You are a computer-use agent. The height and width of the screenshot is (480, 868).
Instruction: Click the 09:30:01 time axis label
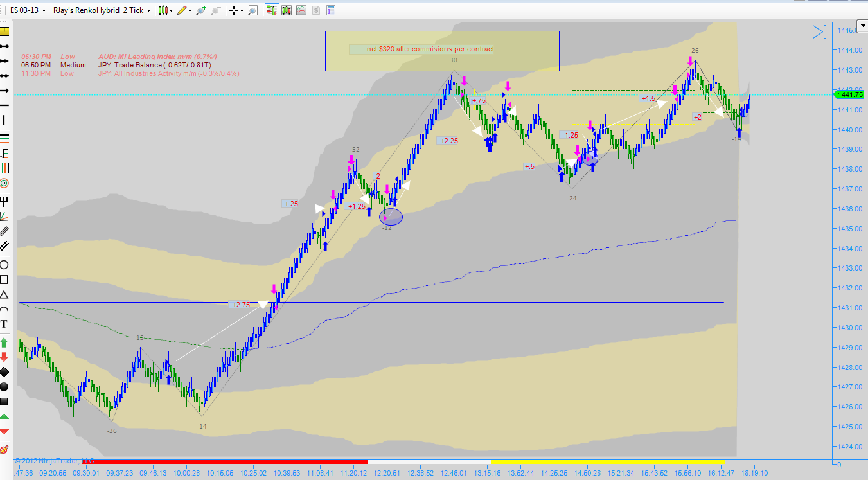(85, 473)
